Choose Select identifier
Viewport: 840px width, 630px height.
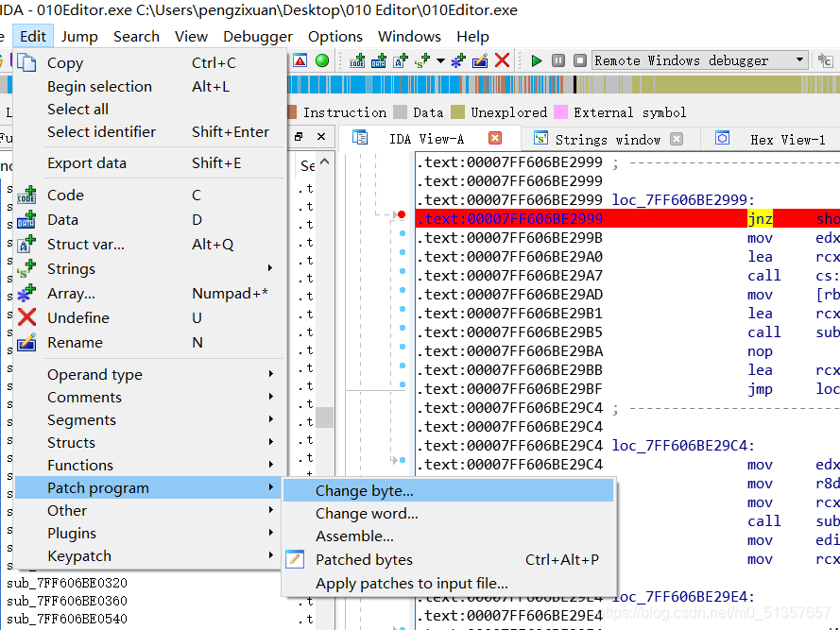pyautogui.click(x=148, y=132)
